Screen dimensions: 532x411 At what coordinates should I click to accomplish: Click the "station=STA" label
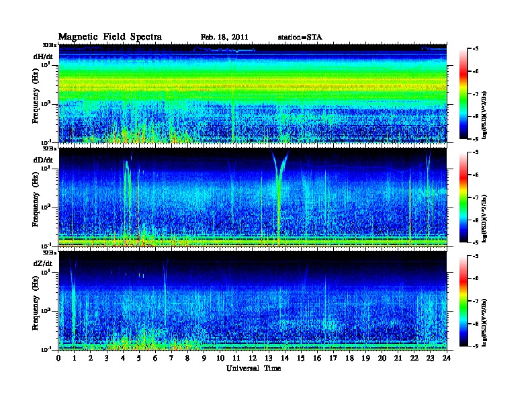tap(300, 38)
